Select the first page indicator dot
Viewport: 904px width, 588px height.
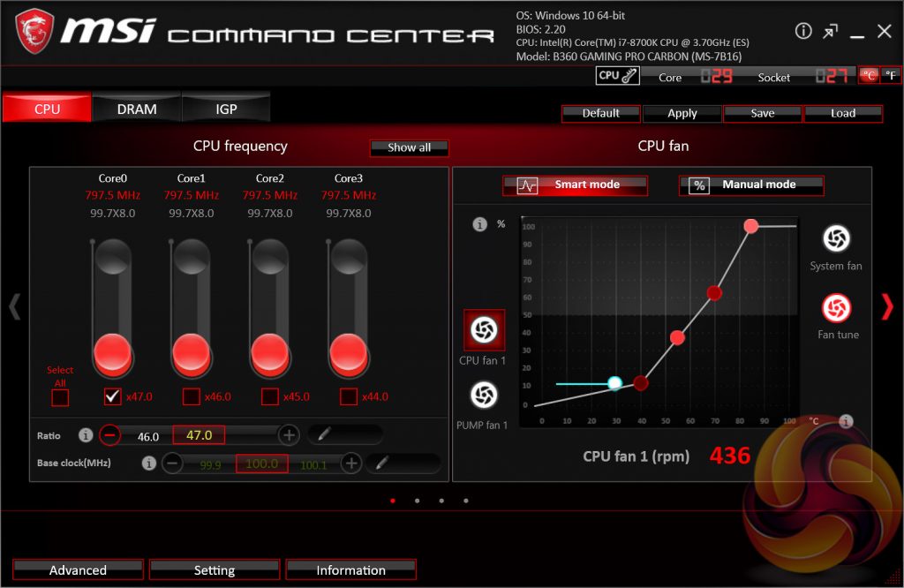(x=393, y=501)
